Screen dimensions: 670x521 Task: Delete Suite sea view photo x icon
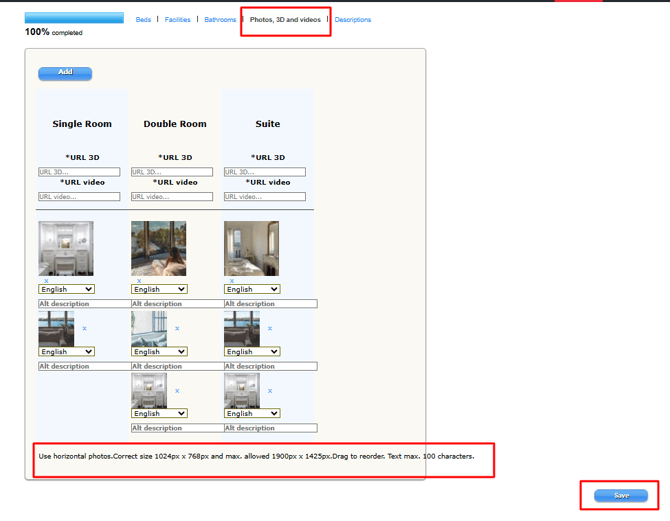[270, 328]
